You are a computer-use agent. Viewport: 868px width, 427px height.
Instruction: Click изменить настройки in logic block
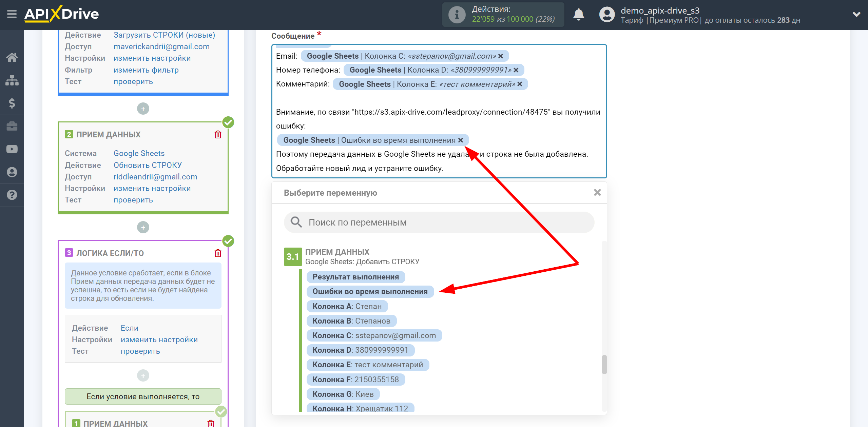tap(159, 339)
